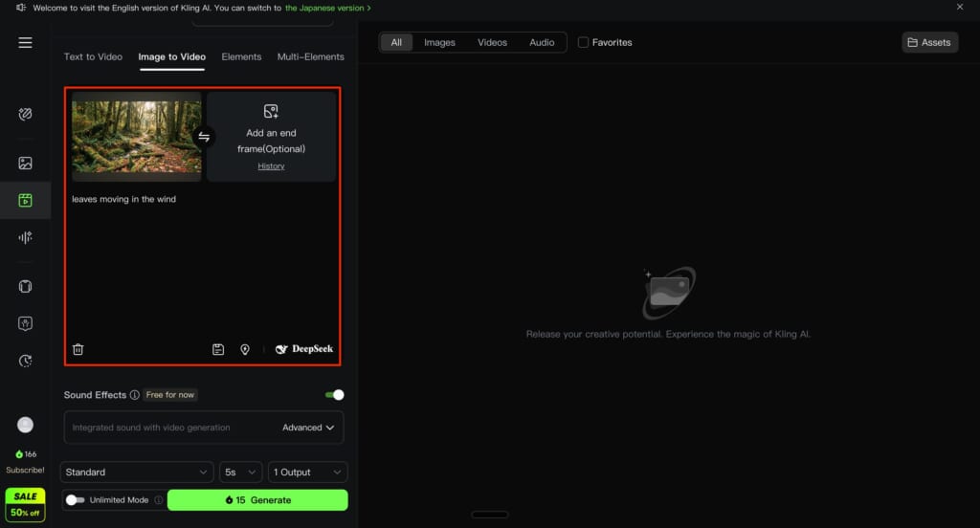
Task: Delete prompt with the trash icon
Action: [78, 349]
